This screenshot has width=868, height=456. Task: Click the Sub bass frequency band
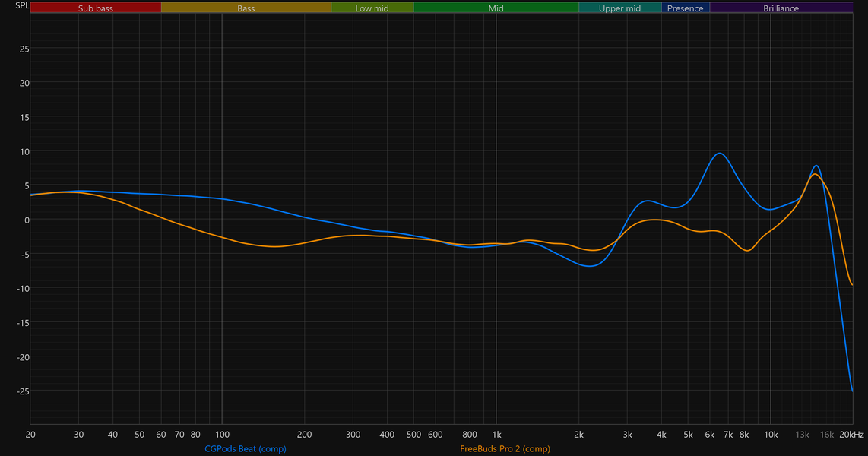(96, 8)
